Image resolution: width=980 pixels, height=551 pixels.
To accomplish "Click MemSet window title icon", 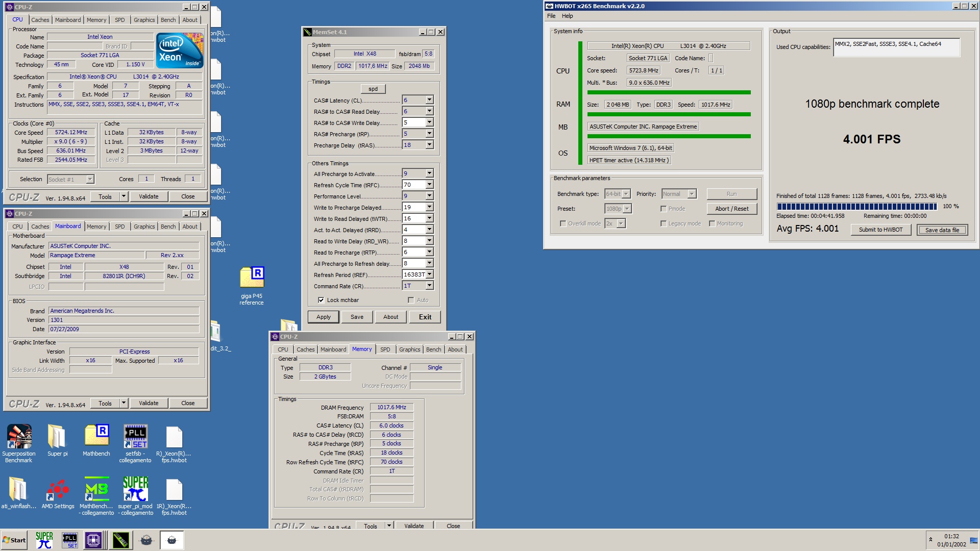I will click(x=308, y=32).
